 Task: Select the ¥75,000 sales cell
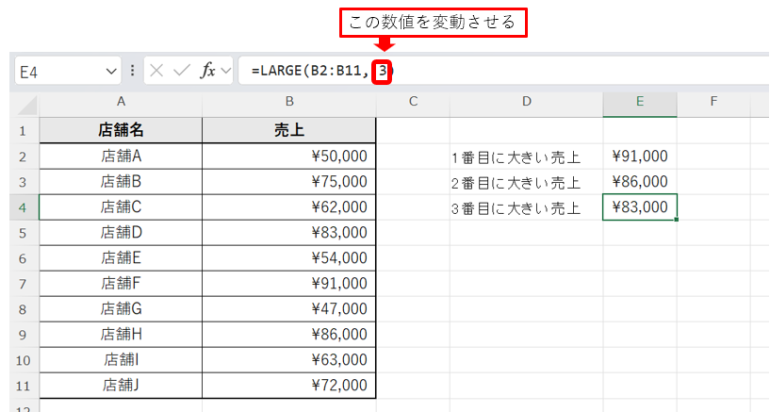click(x=289, y=182)
